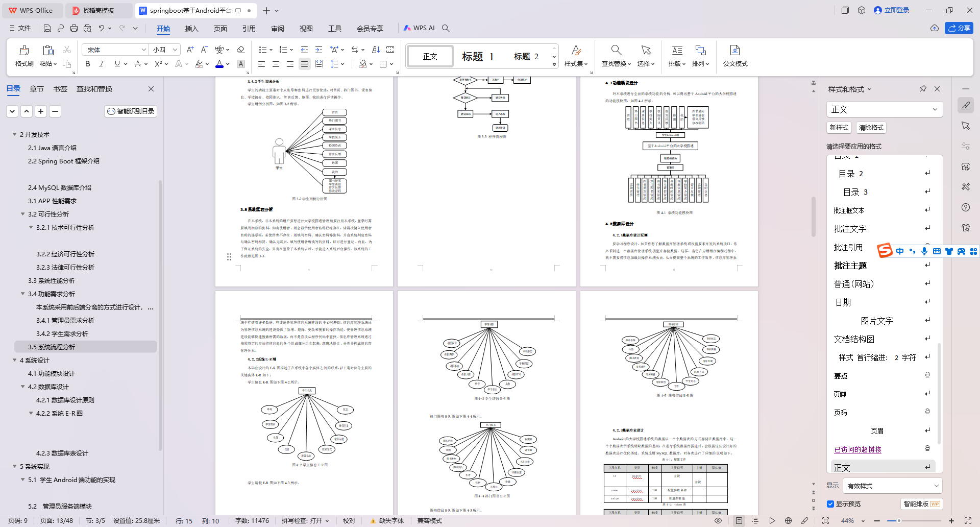Toggle the Show Preview checkbox
This screenshot has height=527, width=980.
pyautogui.click(x=830, y=504)
